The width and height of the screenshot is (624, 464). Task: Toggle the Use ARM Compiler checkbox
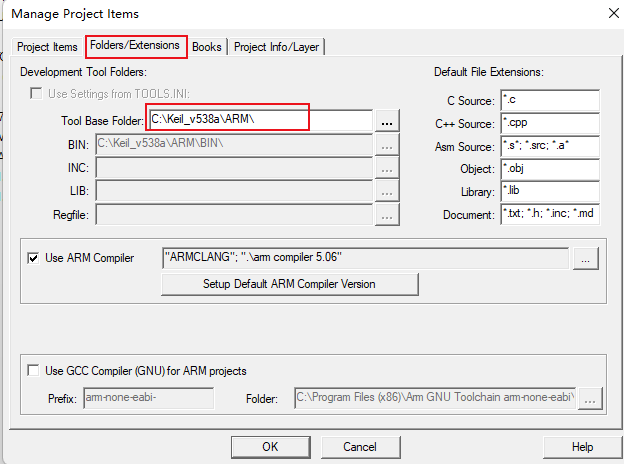[34, 258]
